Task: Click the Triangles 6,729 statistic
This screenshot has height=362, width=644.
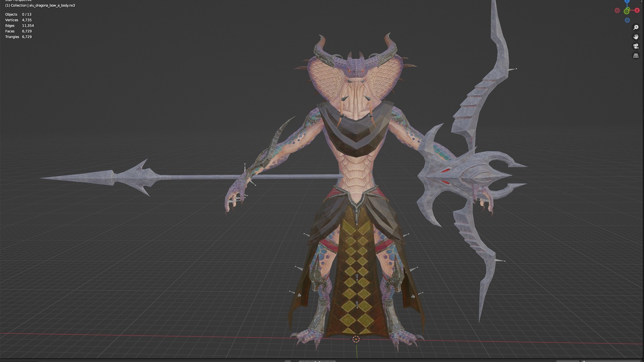Action: click(19, 37)
